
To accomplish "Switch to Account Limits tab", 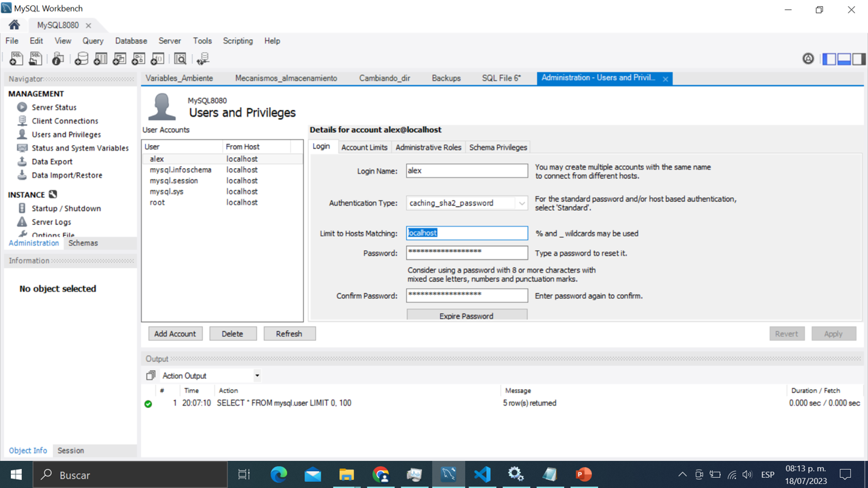I will pos(364,147).
